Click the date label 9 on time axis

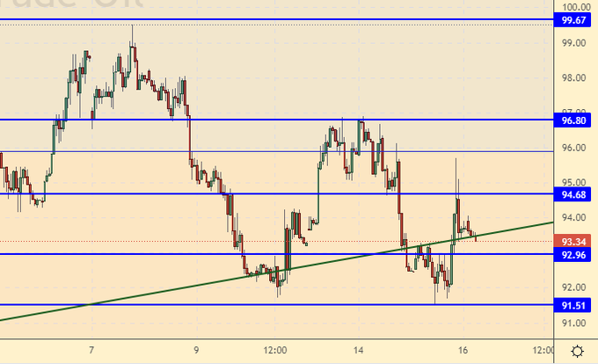(x=196, y=351)
